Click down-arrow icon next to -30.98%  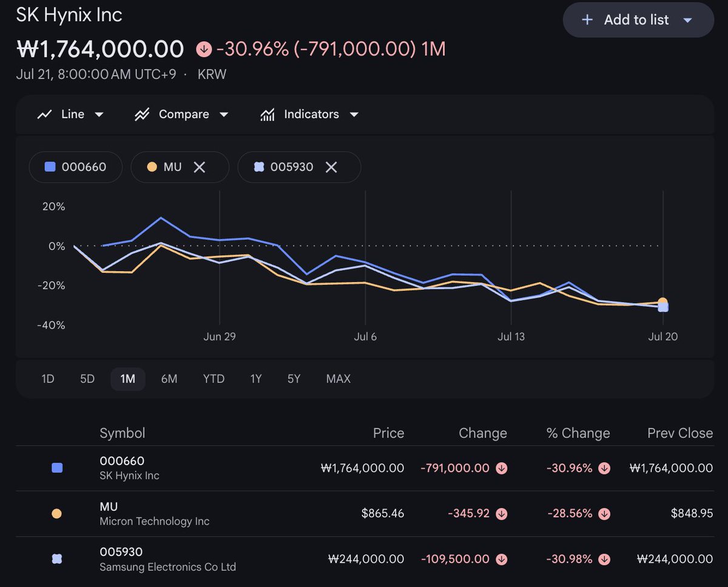tap(605, 559)
